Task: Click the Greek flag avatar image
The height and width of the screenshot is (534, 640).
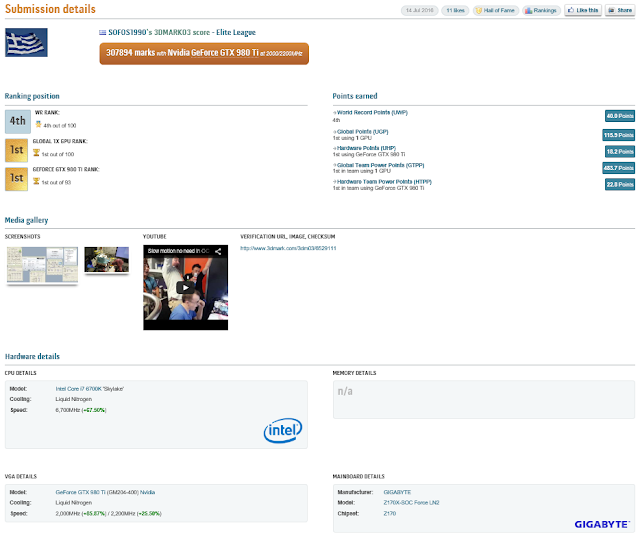Action: point(26,42)
